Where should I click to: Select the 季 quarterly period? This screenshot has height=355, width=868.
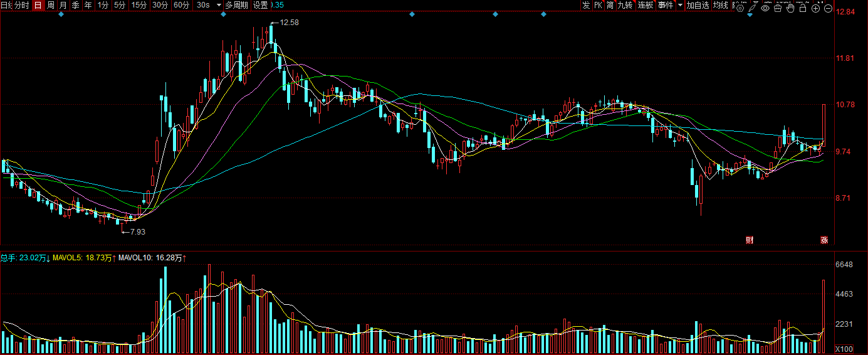tap(76, 5)
